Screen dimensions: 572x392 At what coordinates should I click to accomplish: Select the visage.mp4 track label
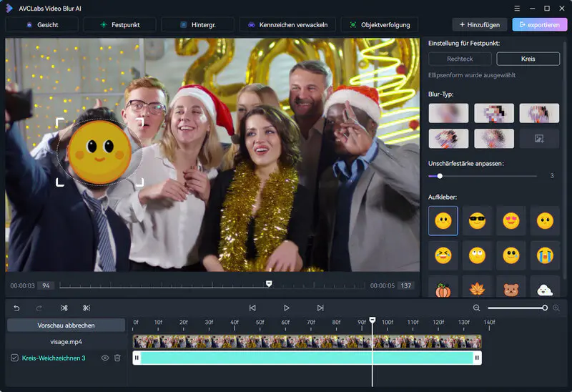(x=66, y=342)
